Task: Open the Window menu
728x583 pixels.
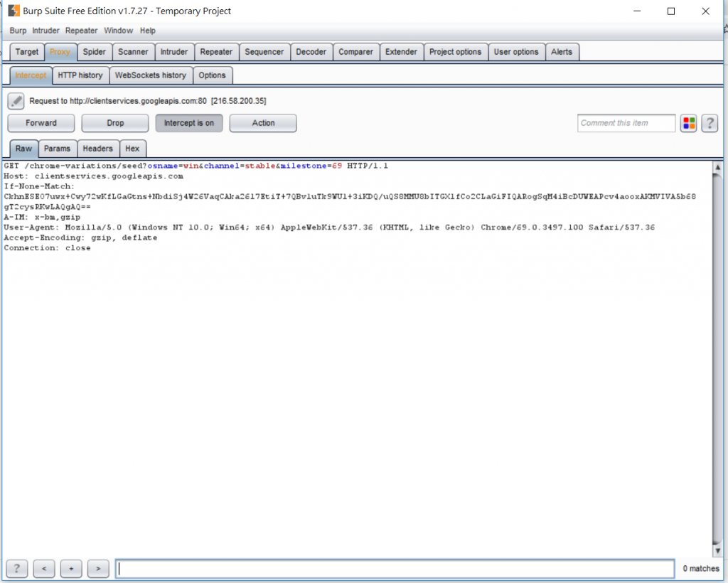Action: [x=119, y=31]
